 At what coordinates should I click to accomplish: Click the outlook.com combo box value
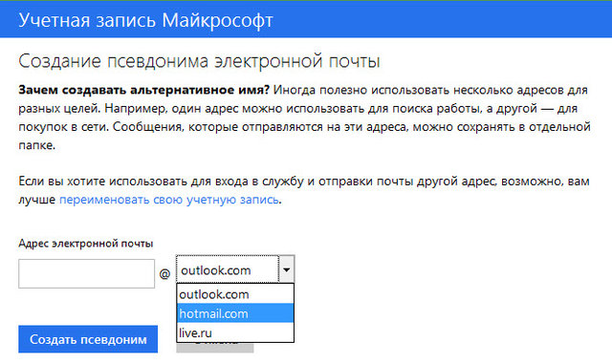(228, 269)
